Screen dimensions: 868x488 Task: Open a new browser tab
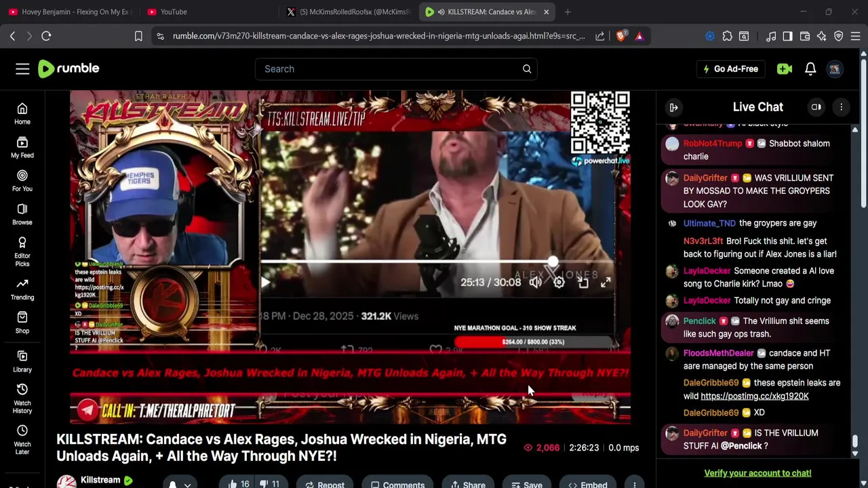pos(568,12)
